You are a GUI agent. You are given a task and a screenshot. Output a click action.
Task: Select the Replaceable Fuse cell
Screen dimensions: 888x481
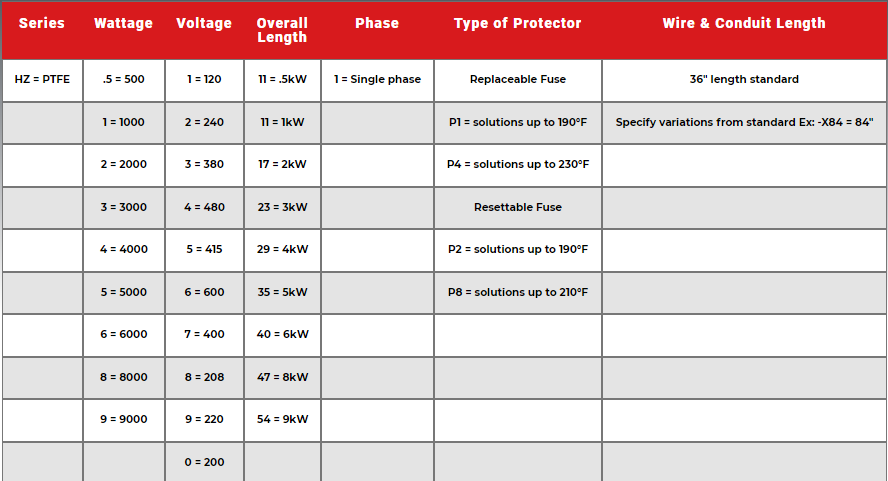point(517,79)
